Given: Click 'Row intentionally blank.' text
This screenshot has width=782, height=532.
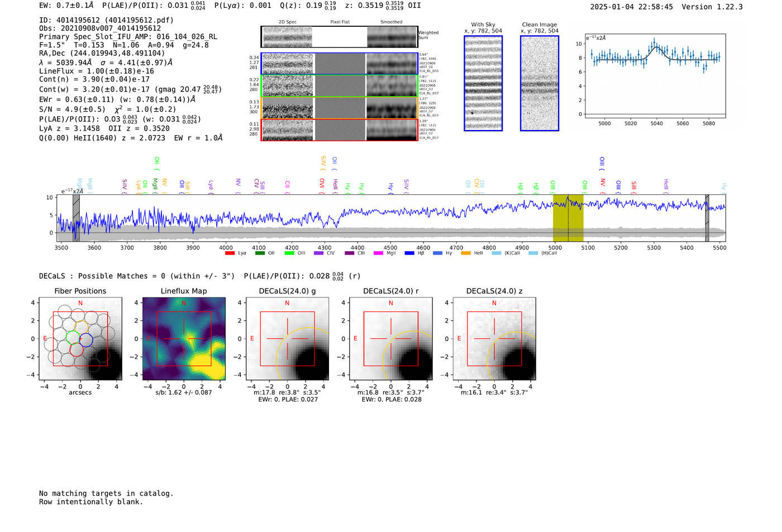Looking at the screenshot, I should pyautogui.click(x=91, y=502).
